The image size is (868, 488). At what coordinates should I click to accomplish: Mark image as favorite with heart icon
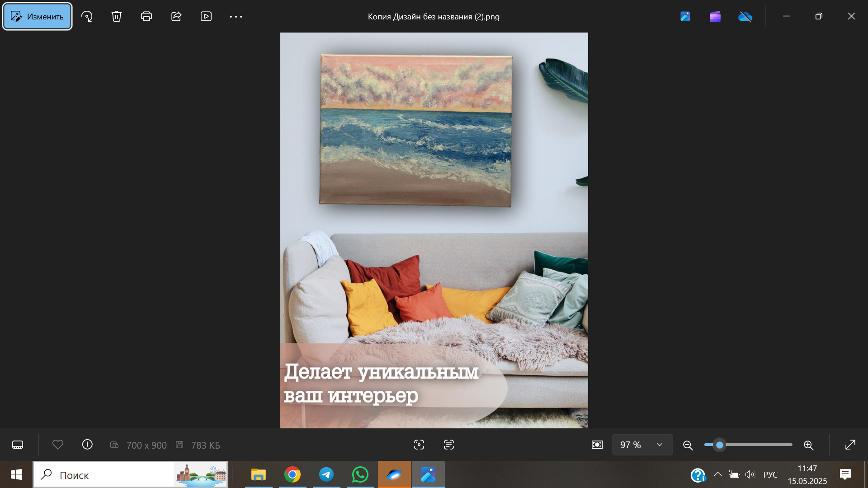click(x=58, y=445)
